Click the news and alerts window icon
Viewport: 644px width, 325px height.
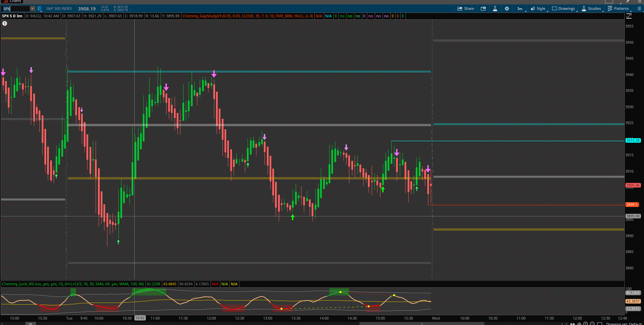(483, 8)
